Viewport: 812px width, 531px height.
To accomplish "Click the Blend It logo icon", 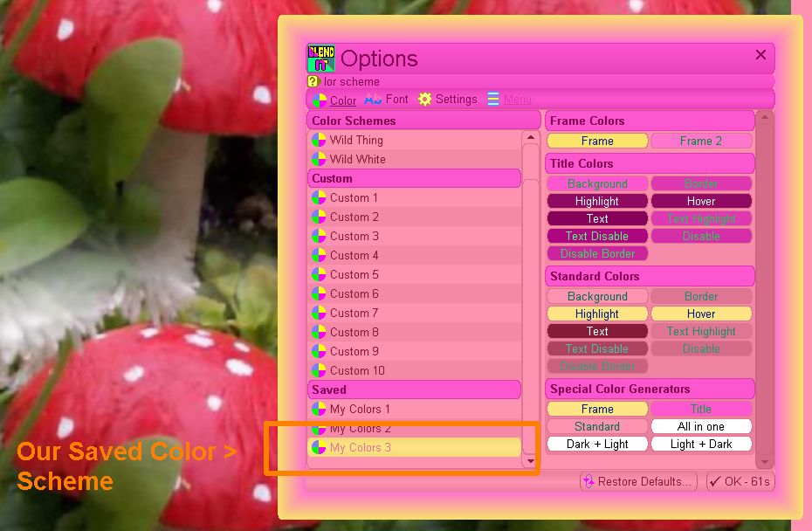I will [320, 59].
